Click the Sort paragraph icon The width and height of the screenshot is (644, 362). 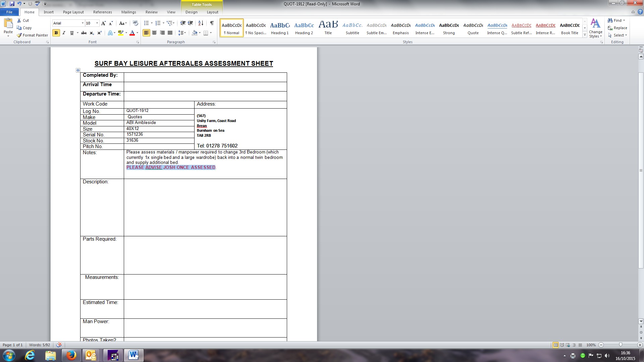tap(201, 23)
